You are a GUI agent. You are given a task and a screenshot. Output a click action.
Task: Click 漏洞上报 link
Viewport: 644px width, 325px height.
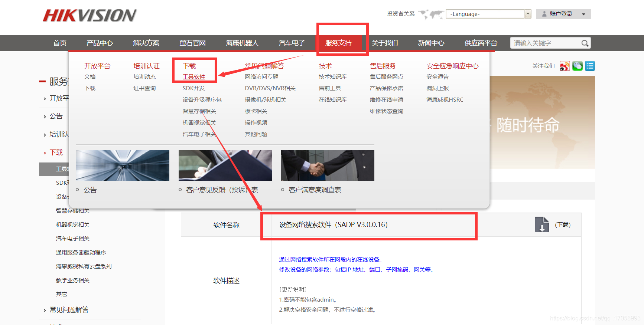[438, 88]
